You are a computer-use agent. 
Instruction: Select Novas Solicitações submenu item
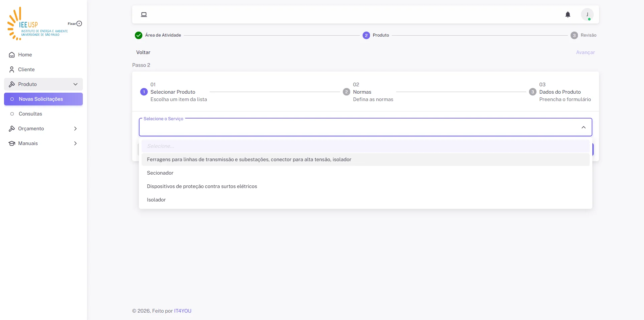coord(43,99)
